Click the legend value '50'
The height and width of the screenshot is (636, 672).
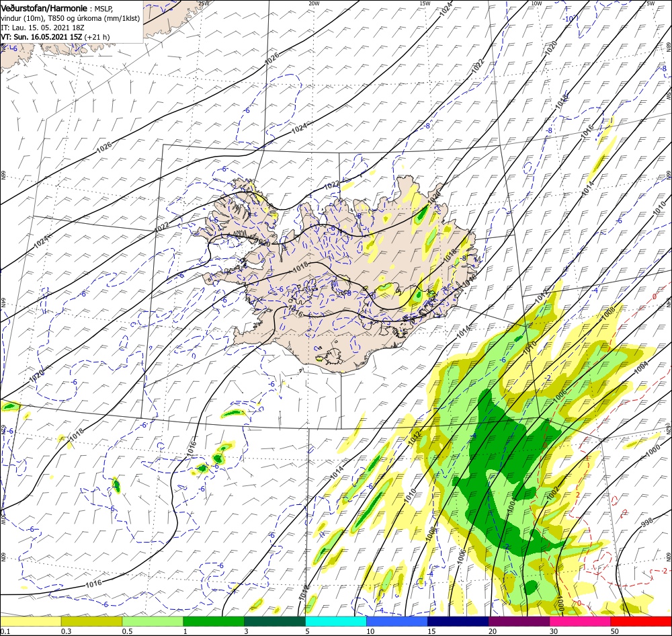(615, 631)
